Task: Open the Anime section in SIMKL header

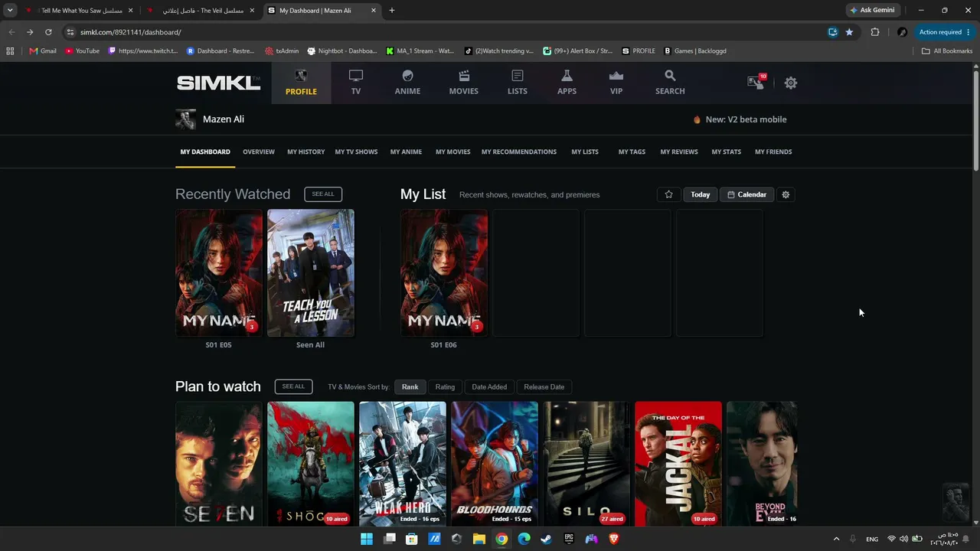Action: pos(407,83)
